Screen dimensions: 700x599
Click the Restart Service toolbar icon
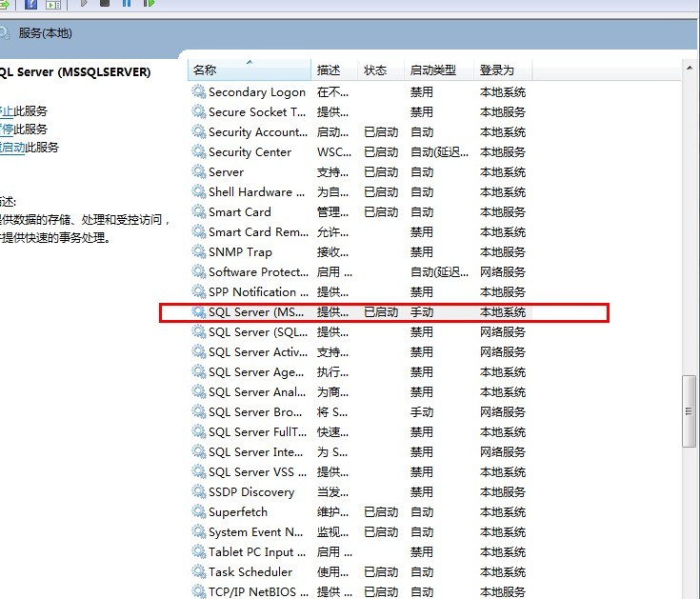149,3
